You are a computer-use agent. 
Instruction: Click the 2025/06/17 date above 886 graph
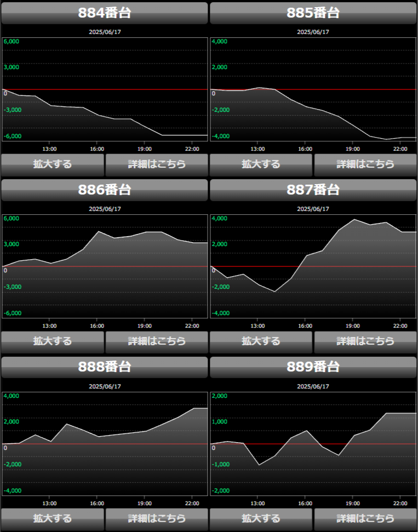[105, 209]
